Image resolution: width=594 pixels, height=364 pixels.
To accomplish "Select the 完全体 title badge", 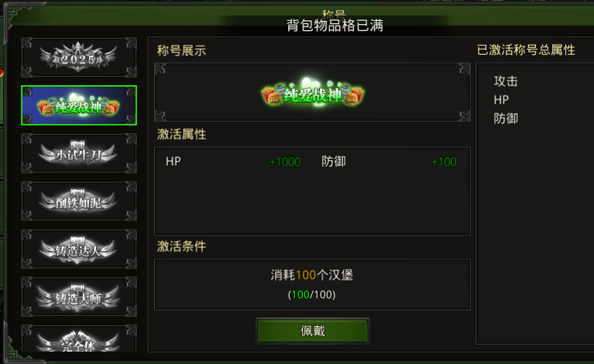I will point(79,338).
